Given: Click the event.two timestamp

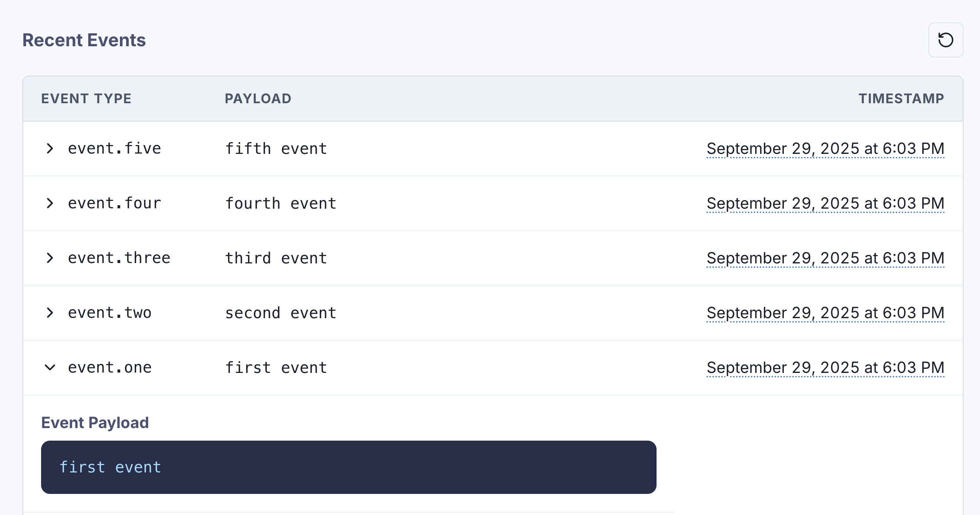Looking at the screenshot, I should (825, 313).
